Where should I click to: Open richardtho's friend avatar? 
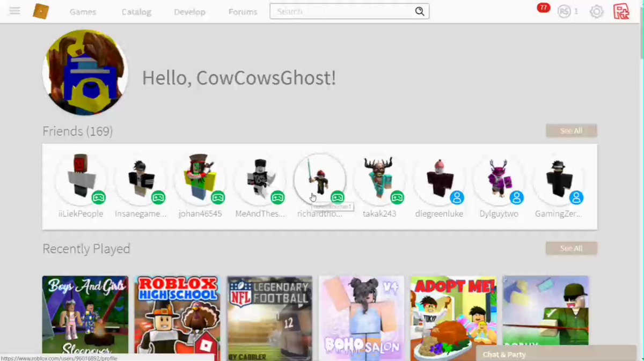pos(319,179)
